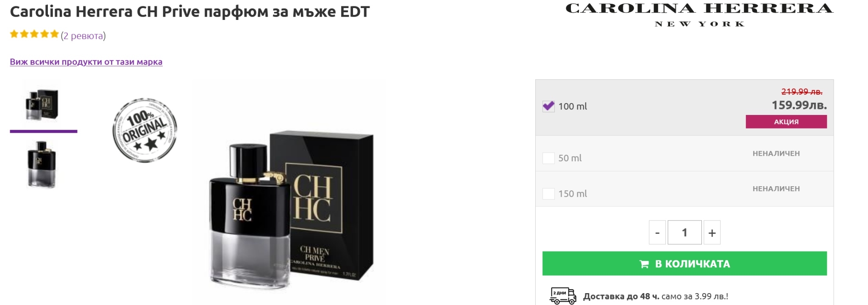Increase quantity with the plus button

712,232
